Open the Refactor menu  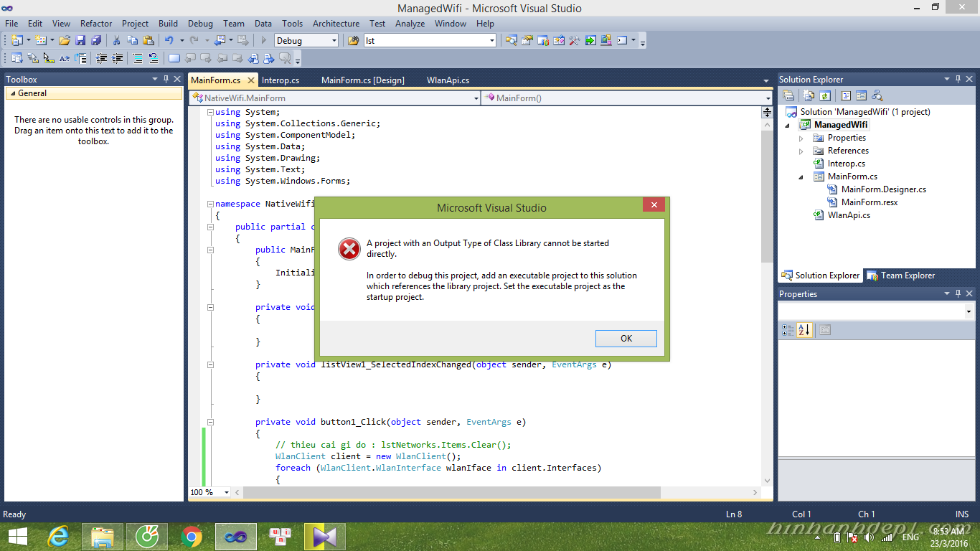(96, 23)
